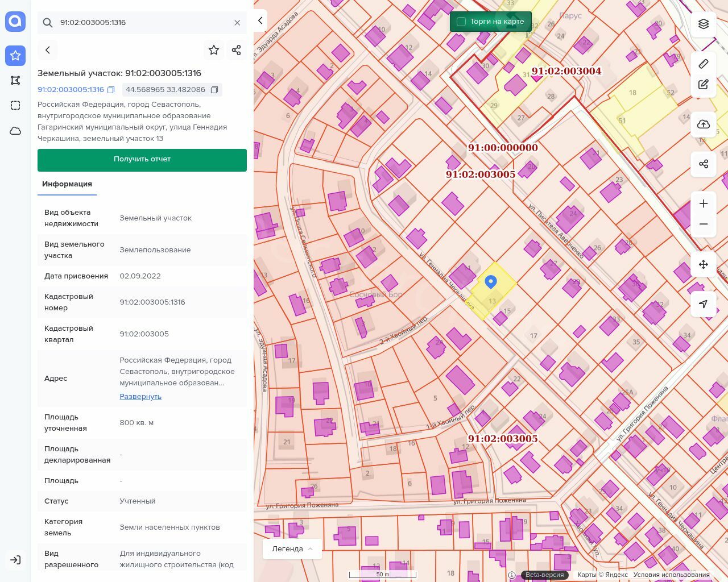Viewport: 728px width, 582px height.
Task: Expand the 'Легенда' panel
Action: tap(292, 549)
